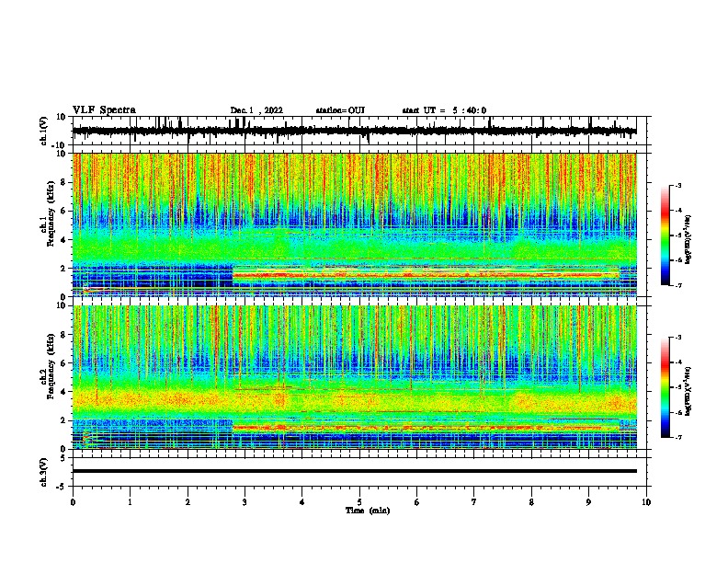Click time axis tick label '3'
The width and height of the screenshot is (728, 563).
click(x=245, y=502)
